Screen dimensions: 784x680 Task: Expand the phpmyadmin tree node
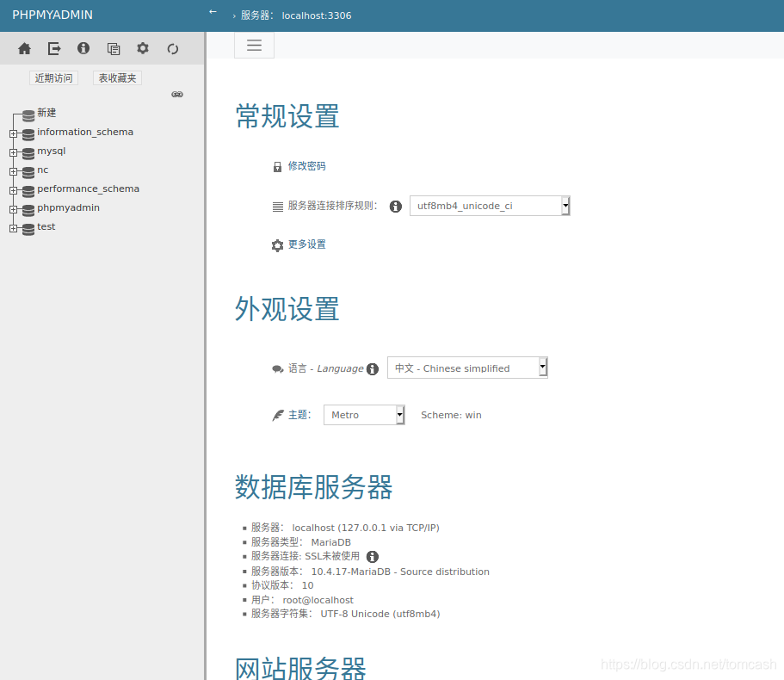[14, 209]
